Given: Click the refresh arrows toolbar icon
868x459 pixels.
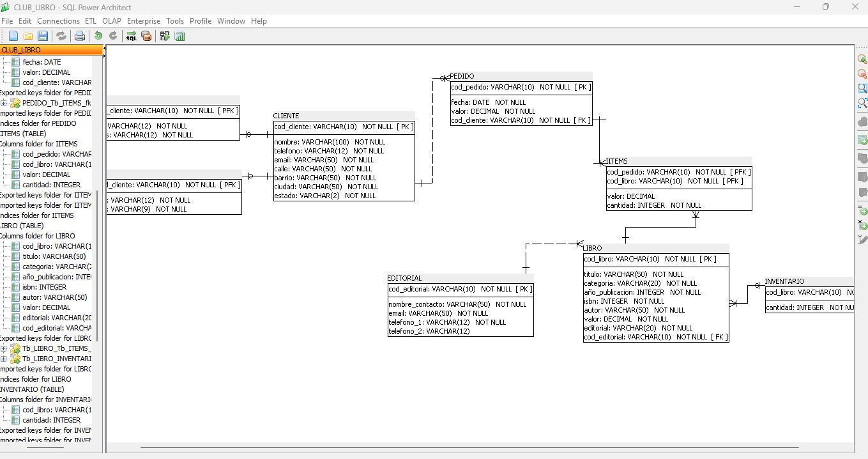Looking at the screenshot, I should (x=61, y=36).
